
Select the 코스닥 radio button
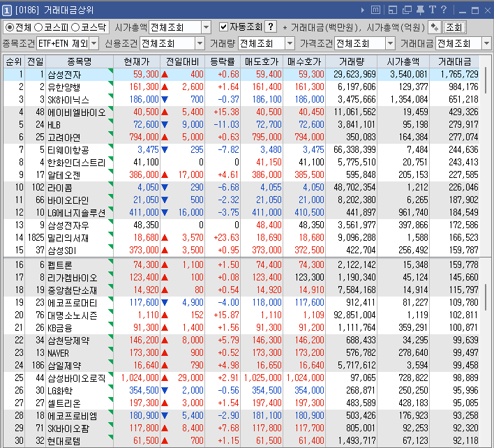(x=75, y=27)
